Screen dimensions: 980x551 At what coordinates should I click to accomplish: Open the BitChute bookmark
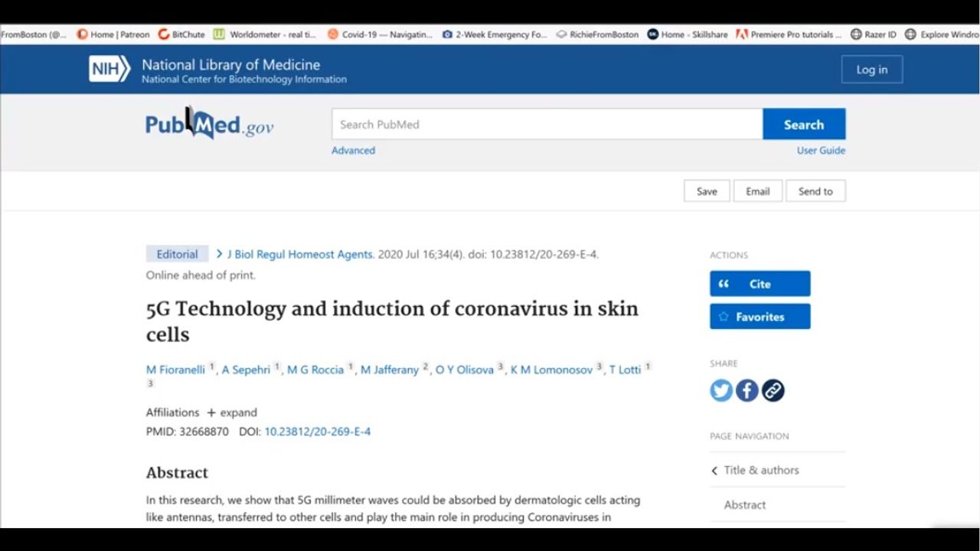[x=181, y=34]
